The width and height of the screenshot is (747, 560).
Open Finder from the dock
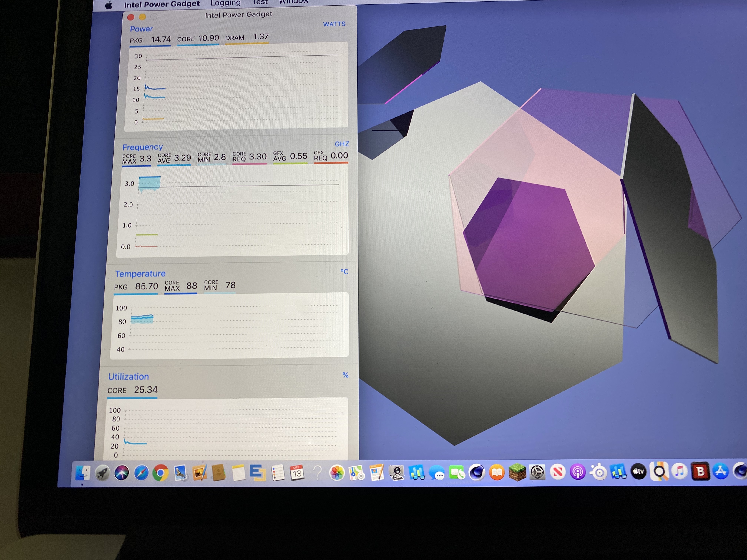click(82, 473)
